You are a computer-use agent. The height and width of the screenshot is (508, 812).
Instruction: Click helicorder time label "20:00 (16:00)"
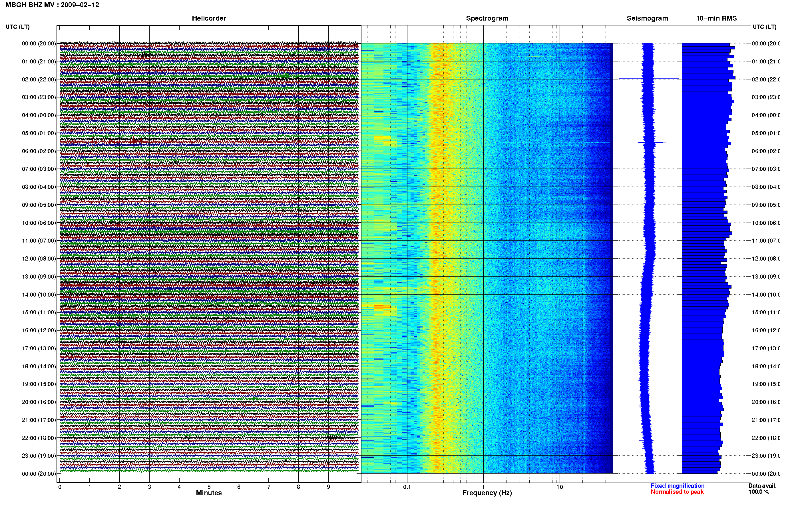pos(39,402)
